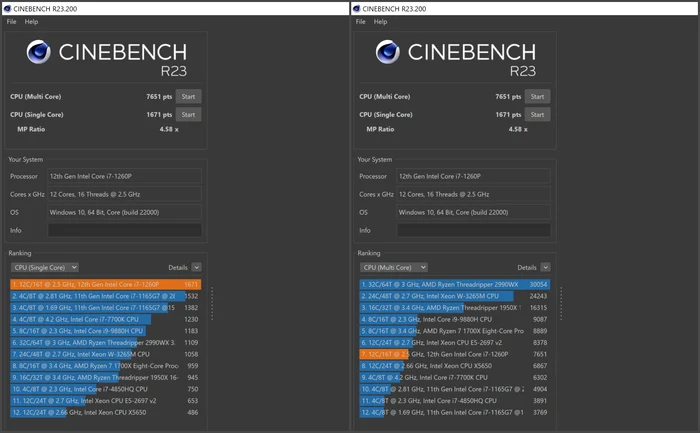Viewport: 700px width, 433px height.
Task: Select i7-4850HQ row scoring 3891
Action: pyautogui.click(x=454, y=400)
